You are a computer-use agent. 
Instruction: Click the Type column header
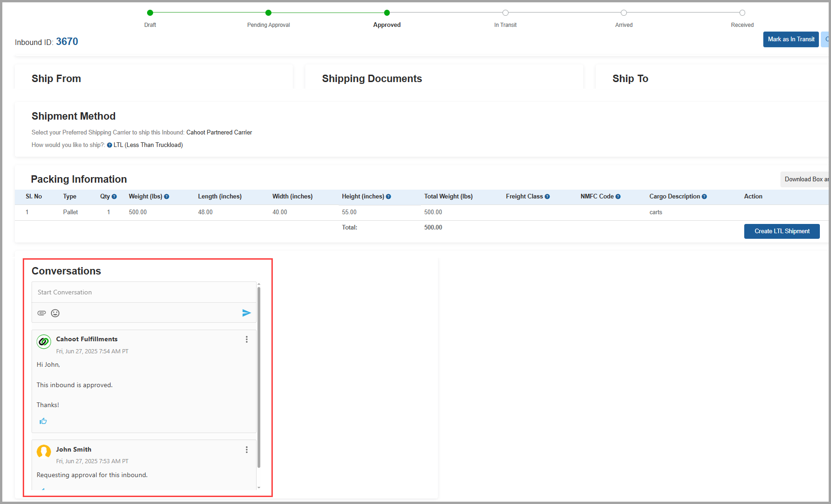tap(70, 197)
